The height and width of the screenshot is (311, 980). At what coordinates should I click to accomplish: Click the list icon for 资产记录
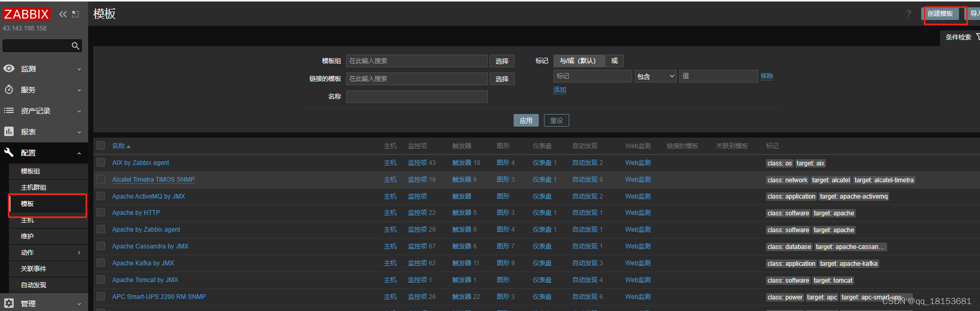click(x=9, y=111)
